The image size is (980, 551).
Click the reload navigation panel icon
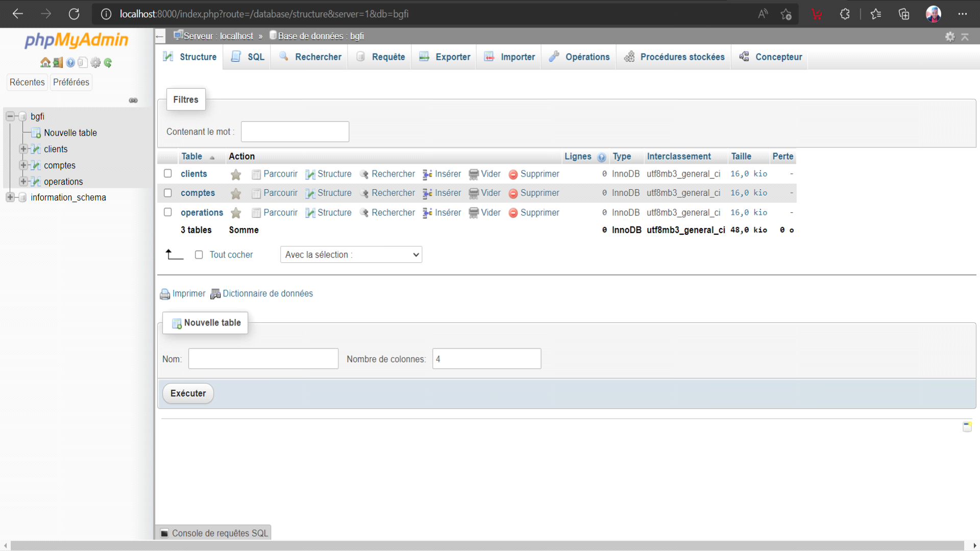(108, 63)
